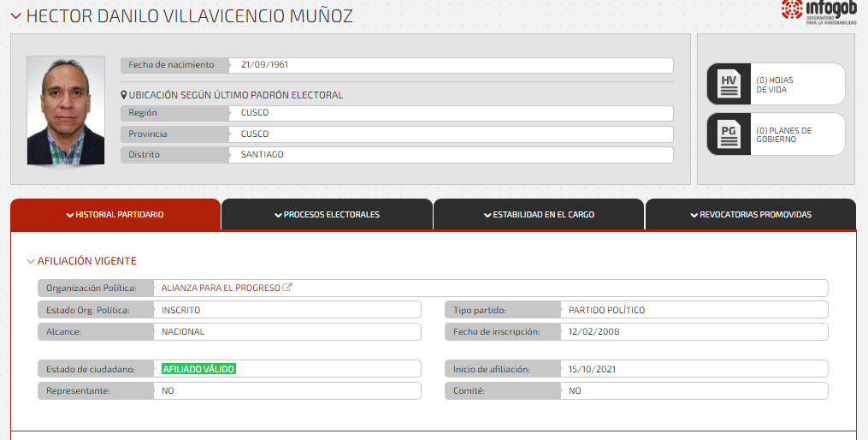Open the Historial Partidario tab
868x440 pixels.
(x=115, y=215)
